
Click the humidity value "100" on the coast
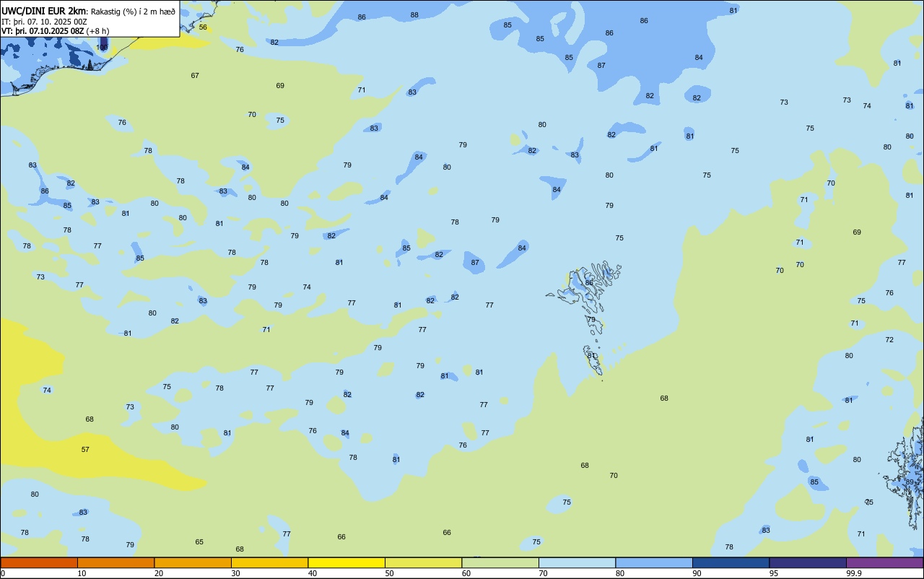click(103, 47)
